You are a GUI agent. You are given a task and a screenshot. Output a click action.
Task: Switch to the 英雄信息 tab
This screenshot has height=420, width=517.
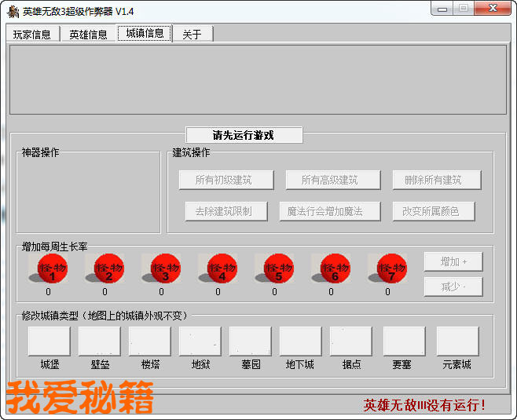88,35
